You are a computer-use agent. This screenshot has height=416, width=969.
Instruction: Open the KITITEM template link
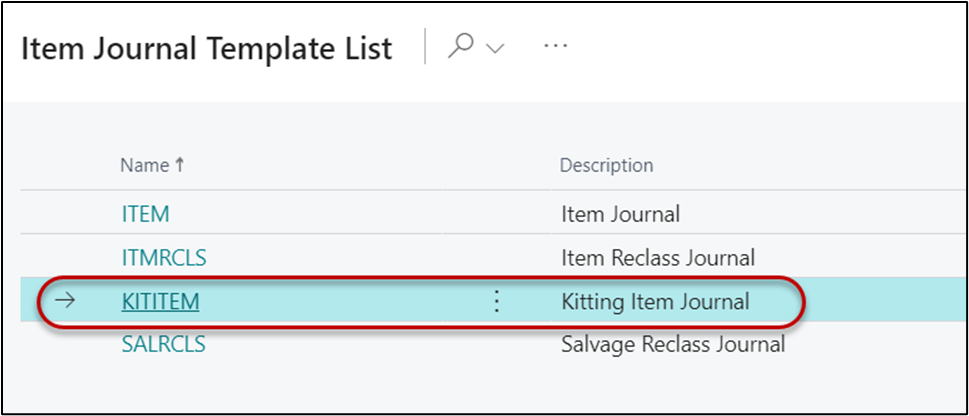click(160, 301)
